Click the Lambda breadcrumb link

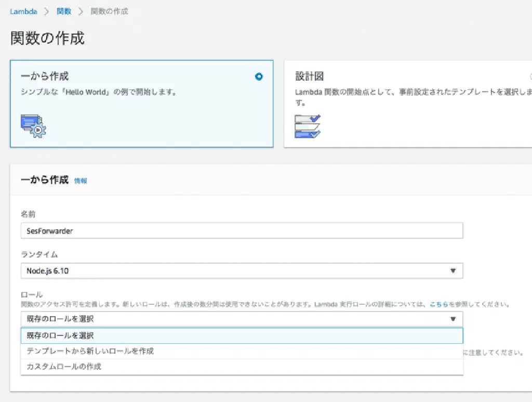(x=23, y=11)
